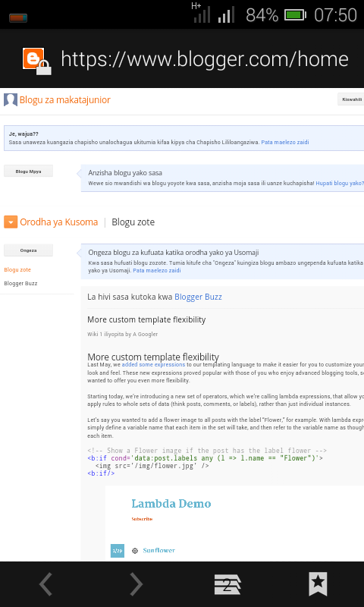Go forward with the right arrow

(x=136, y=584)
